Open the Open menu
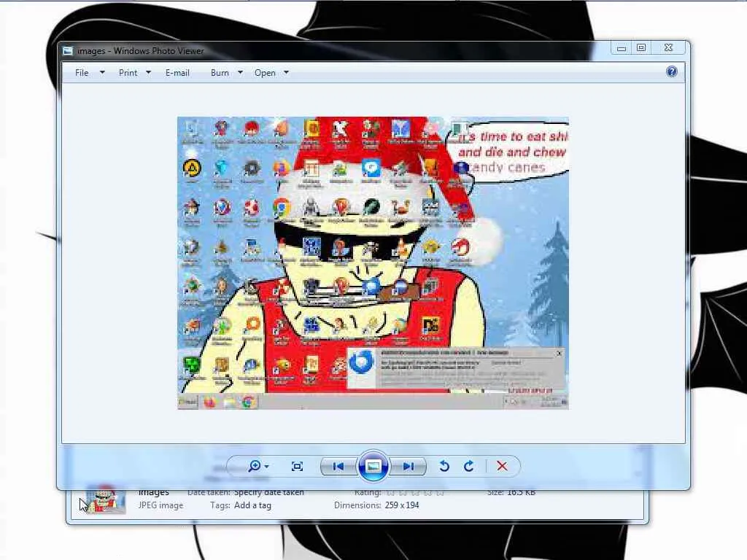This screenshot has height=560, width=747. (x=265, y=73)
